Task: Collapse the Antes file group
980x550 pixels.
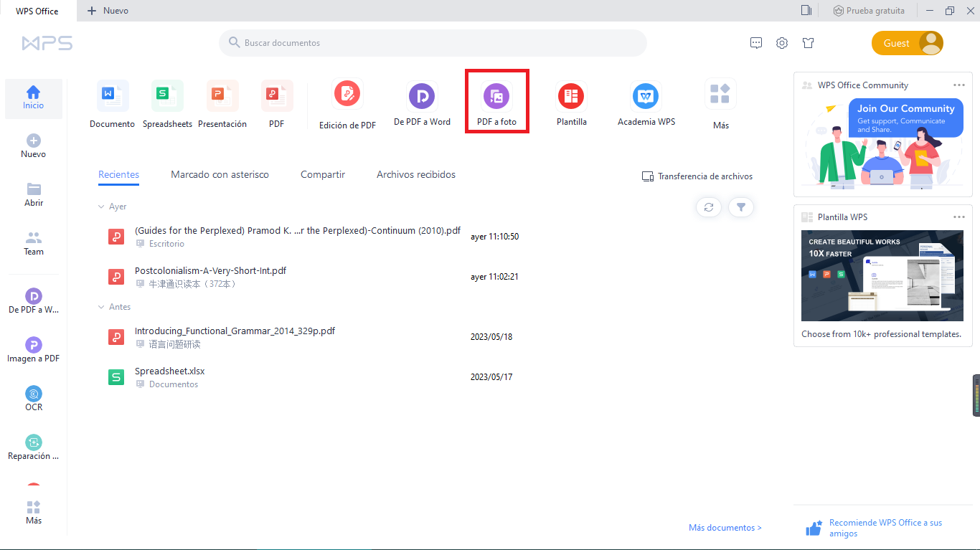Action: (101, 307)
